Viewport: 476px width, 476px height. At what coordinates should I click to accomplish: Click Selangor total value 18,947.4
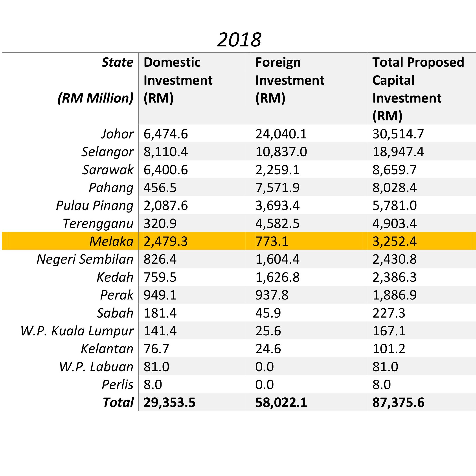click(x=398, y=152)
